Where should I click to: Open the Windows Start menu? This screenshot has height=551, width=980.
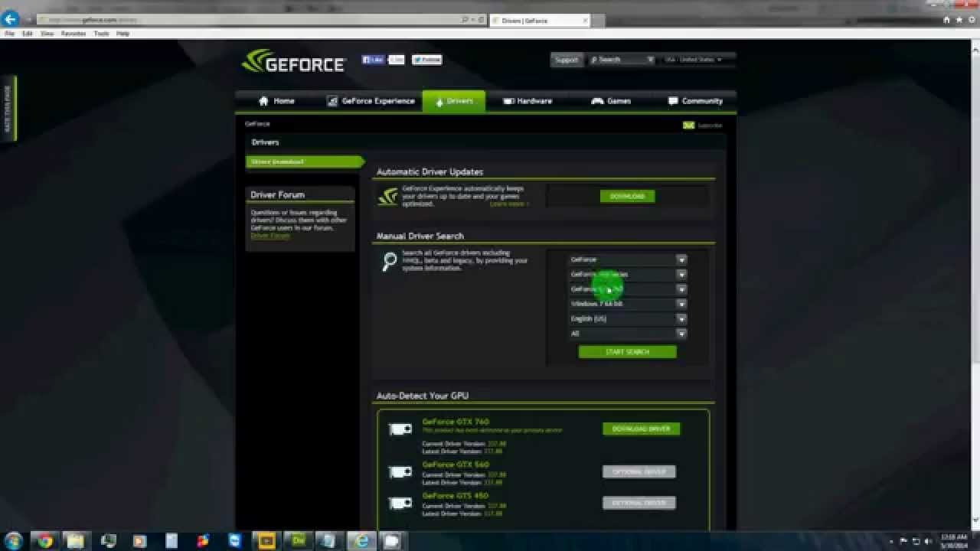(x=14, y=540)
